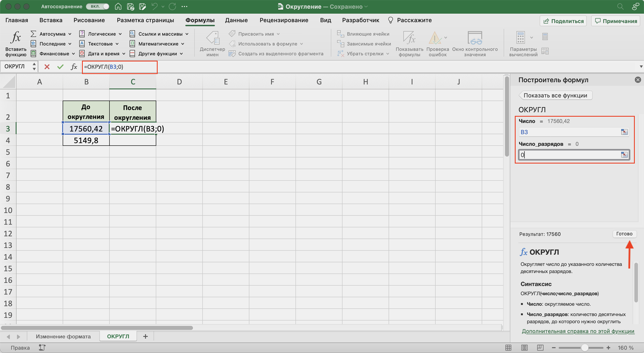Open the Математические functions dropdown
The width and height of the screenshot is (644, 353).
click(x=182, y=44)
